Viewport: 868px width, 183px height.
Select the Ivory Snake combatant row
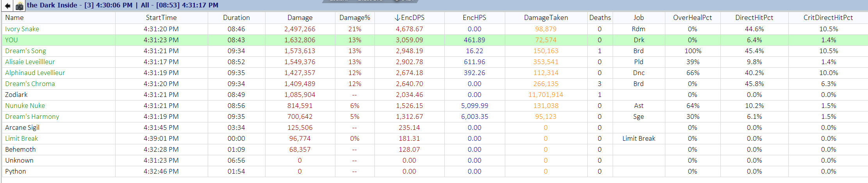point(435,29)
